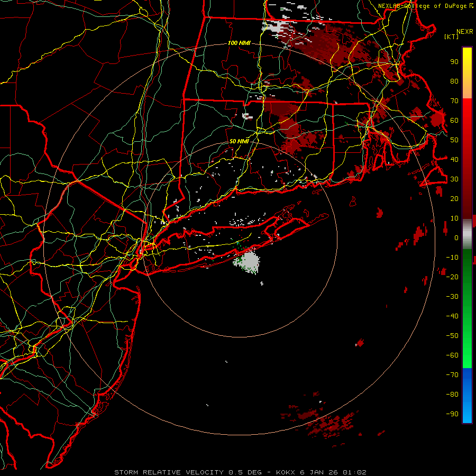Click the yellow segment of velocity color bar
Image resolution: width=476 pixels, height=476 pixels.
(467, 73)
